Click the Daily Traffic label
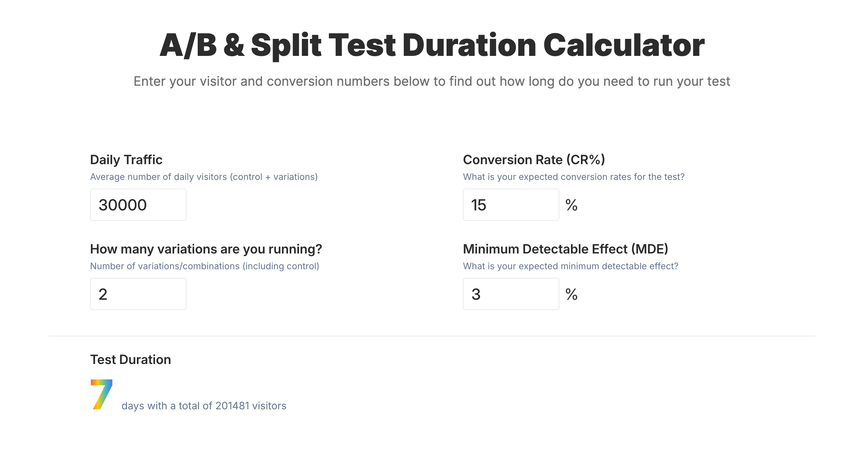The width and height of the screenshot is (868, 453). tap(126, 160)
